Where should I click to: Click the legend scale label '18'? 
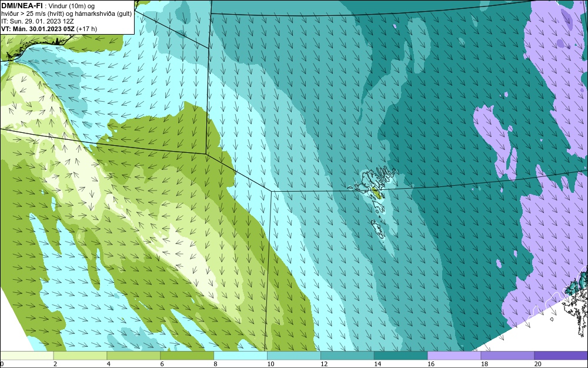click(485, 364)
